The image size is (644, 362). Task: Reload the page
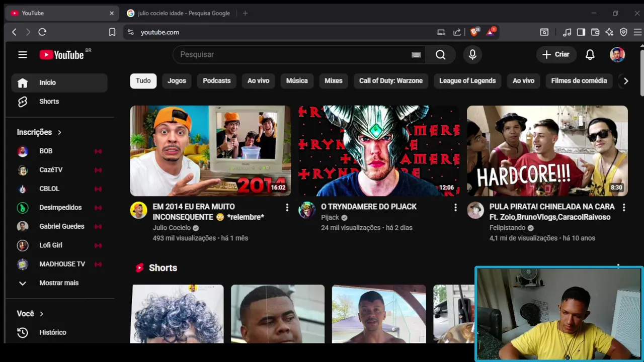point(42,32)
